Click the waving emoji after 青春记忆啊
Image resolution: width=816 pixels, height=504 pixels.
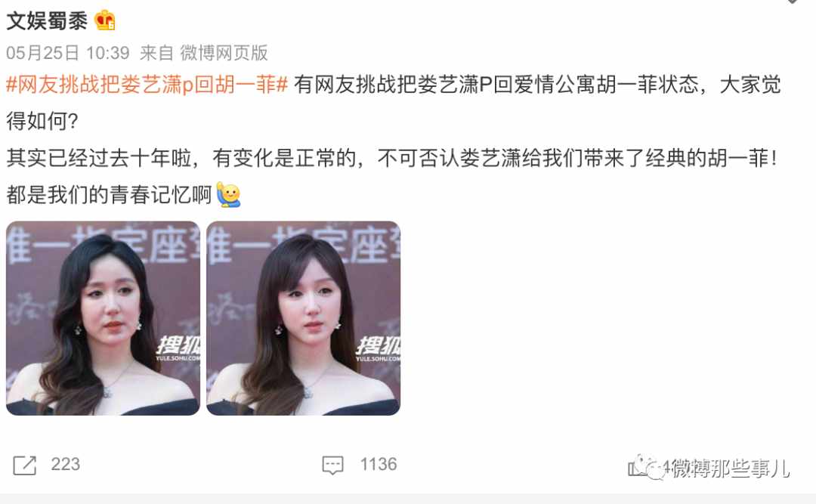coord(228,195)
